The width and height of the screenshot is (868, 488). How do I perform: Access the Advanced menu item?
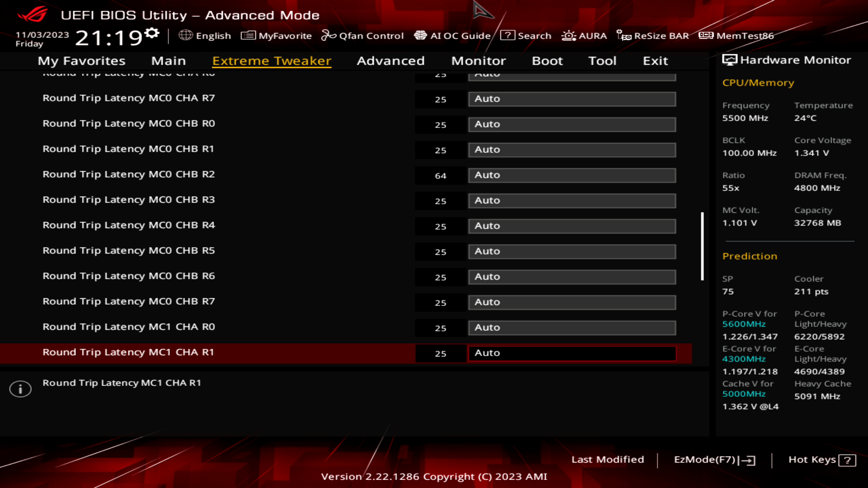391,60
